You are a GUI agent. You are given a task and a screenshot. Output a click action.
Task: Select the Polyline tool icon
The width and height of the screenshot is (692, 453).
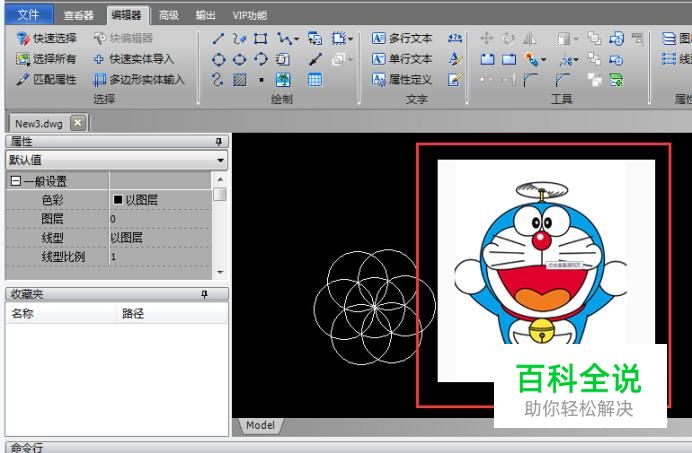[284, 39]
